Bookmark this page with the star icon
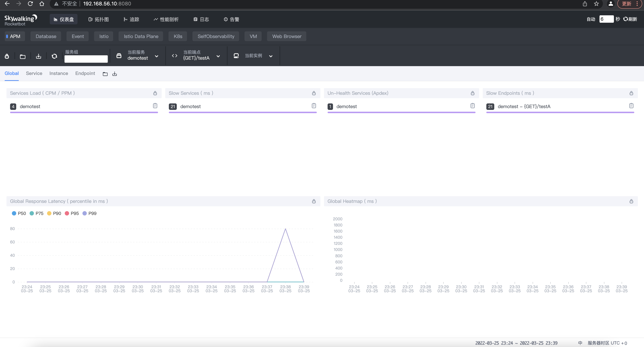Viewport: 644px width, 347px height. tap(596, 4)
